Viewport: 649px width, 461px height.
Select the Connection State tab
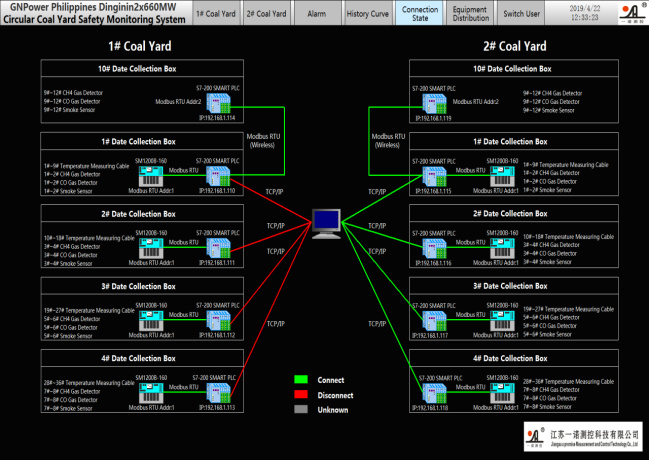(x=419, y=13)
